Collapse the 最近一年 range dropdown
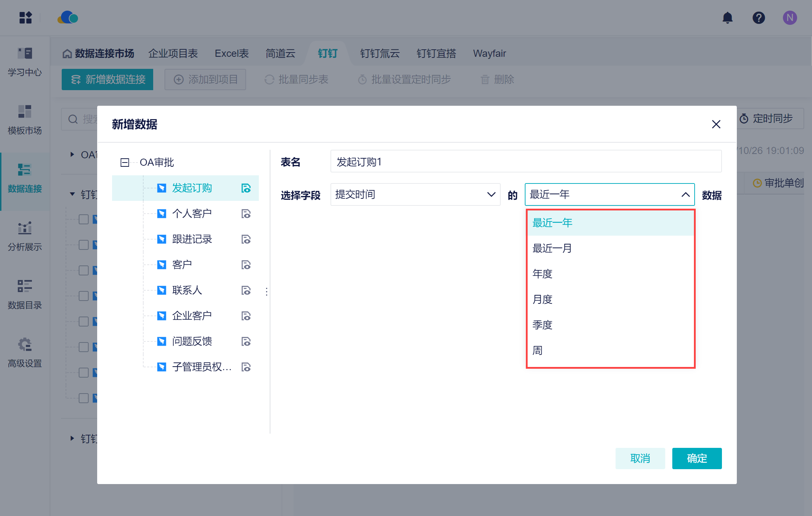This screenshot has width=812, height=516. pyautogui.click(x=685, y=194)
